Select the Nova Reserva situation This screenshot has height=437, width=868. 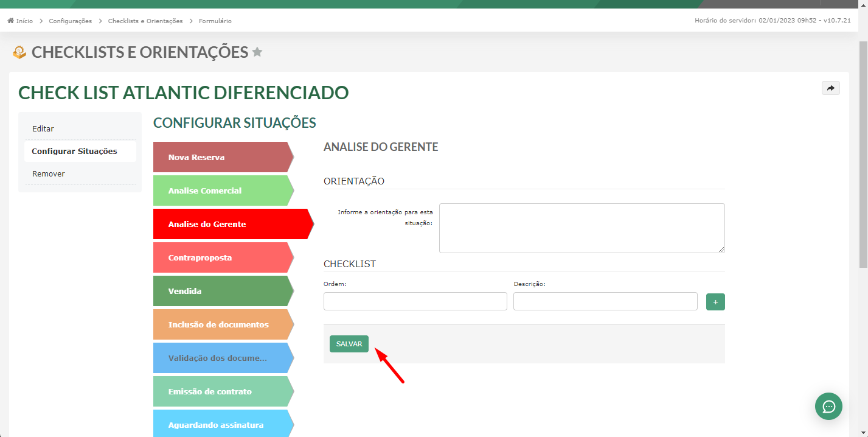click(223, 157)
